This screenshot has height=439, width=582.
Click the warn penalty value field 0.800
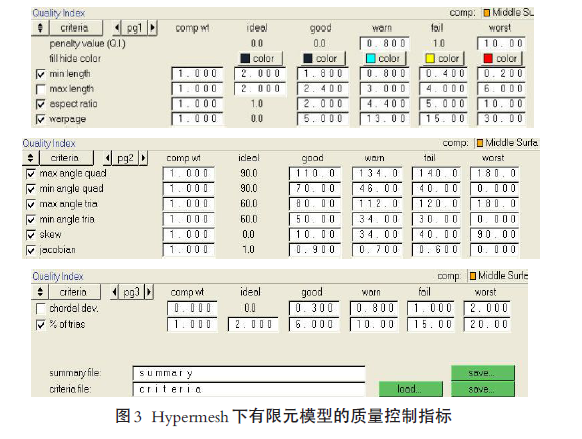point(385,43)
